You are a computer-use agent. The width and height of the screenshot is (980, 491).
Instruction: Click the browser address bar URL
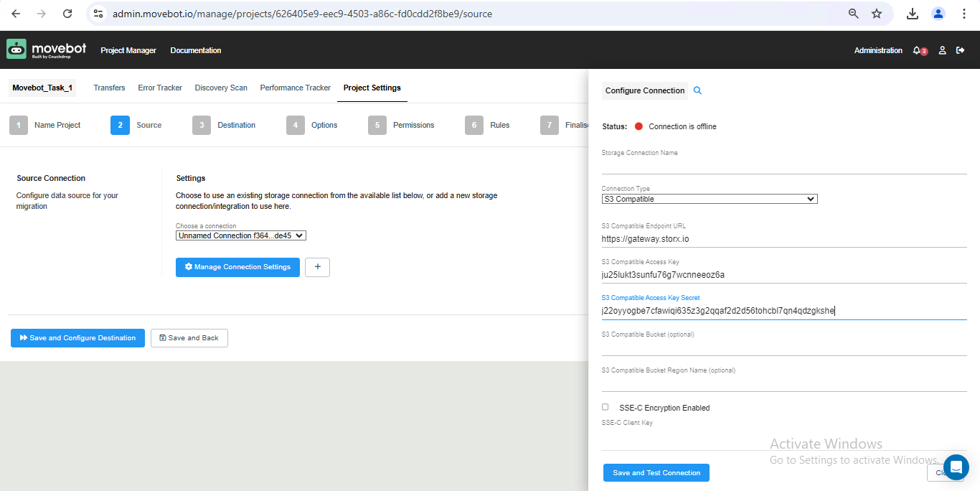click(302, 14)
